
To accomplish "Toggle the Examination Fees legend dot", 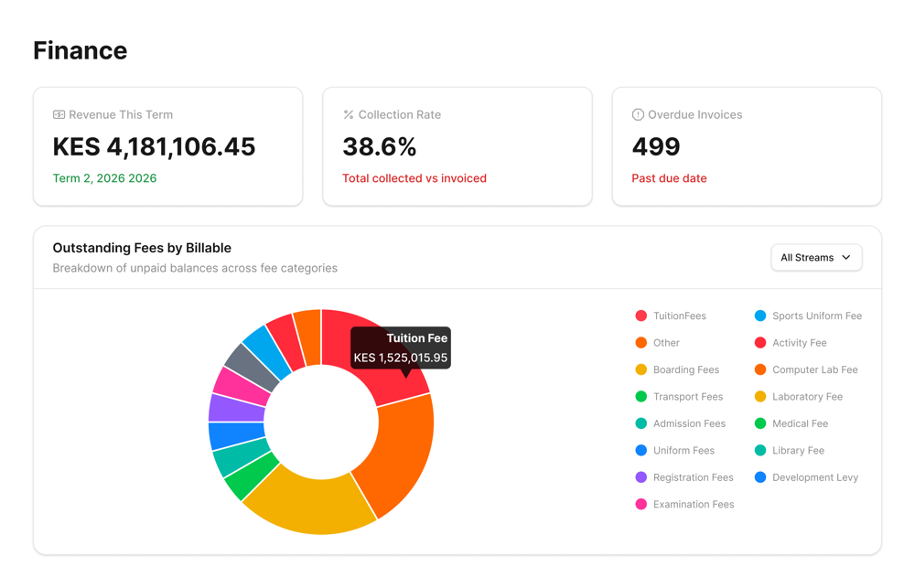I will [640, 504].
